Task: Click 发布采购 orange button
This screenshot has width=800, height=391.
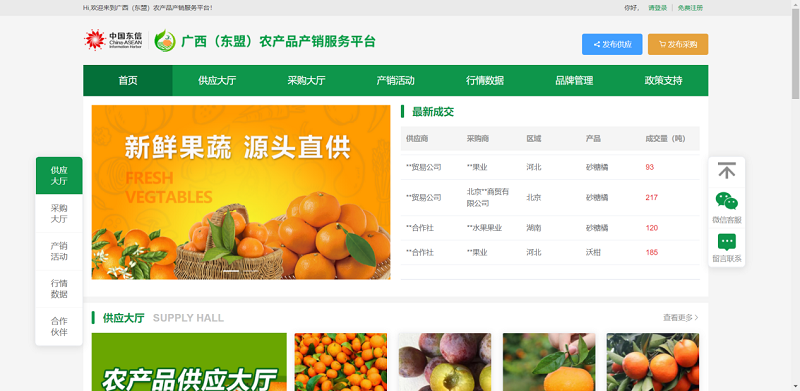Action: pos(678,44)
